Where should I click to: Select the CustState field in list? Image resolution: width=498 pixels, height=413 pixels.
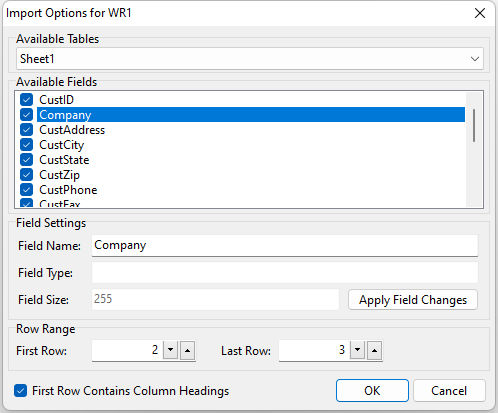(x=64, y=160)
